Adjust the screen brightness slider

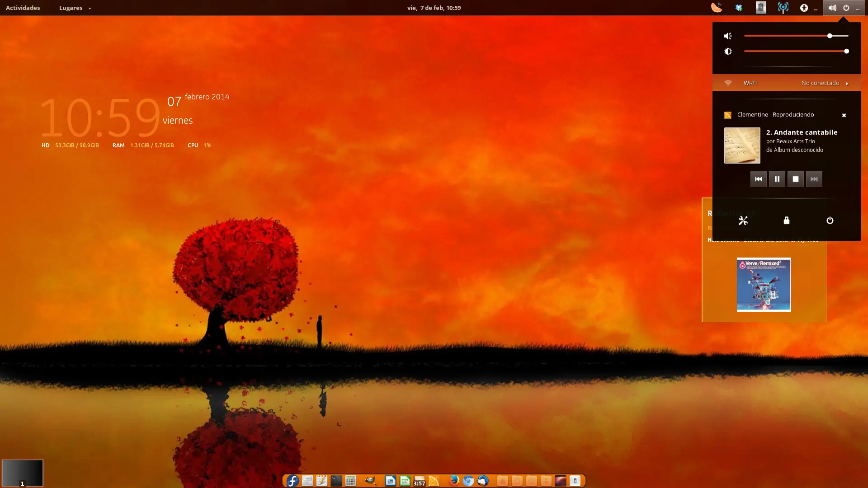[x=796, y=51]
